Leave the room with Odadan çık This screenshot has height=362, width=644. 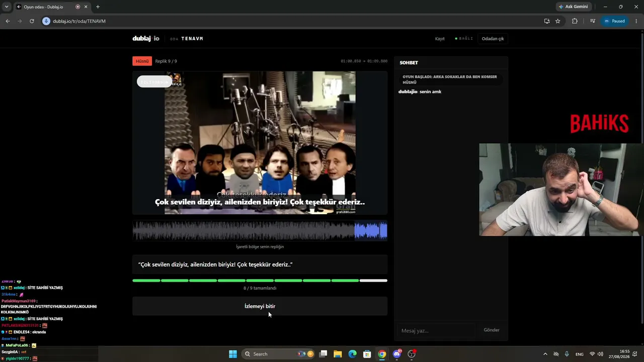click(x=493, y=39)
